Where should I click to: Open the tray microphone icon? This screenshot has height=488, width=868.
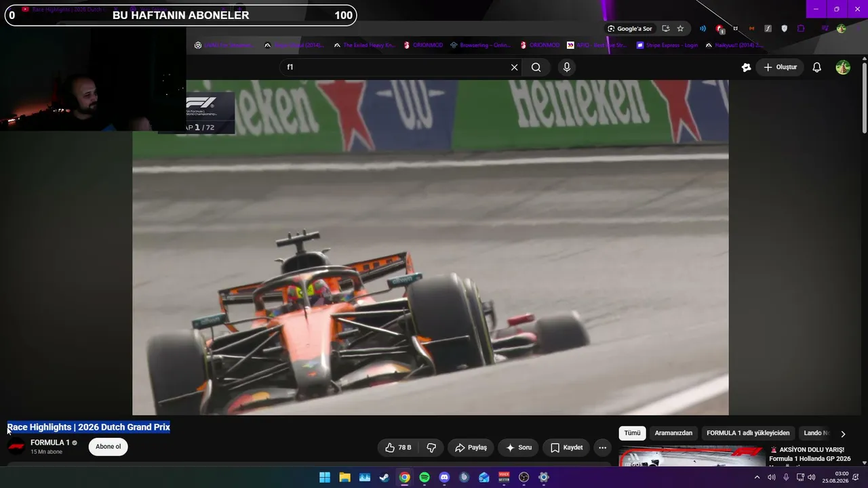tap(786, 477)
